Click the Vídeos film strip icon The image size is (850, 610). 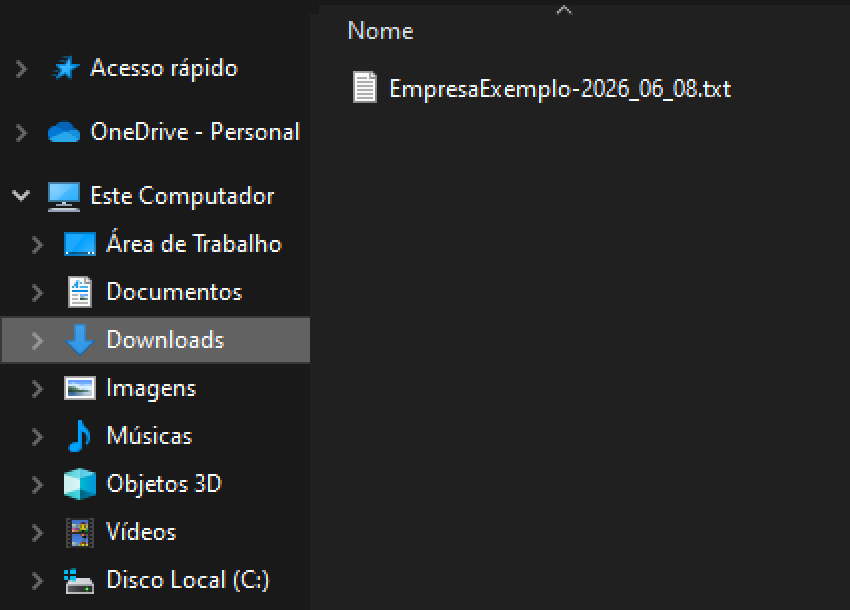(x=79, y=532)
